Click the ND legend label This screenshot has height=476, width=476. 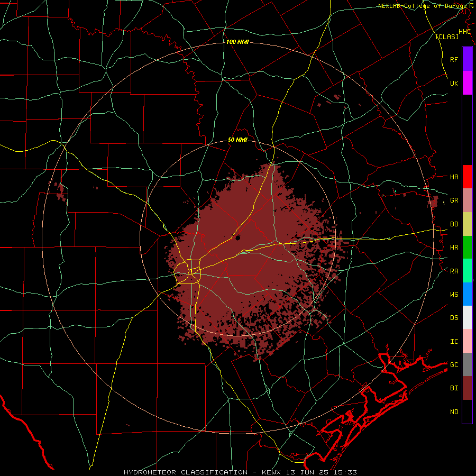coord(454,411)
